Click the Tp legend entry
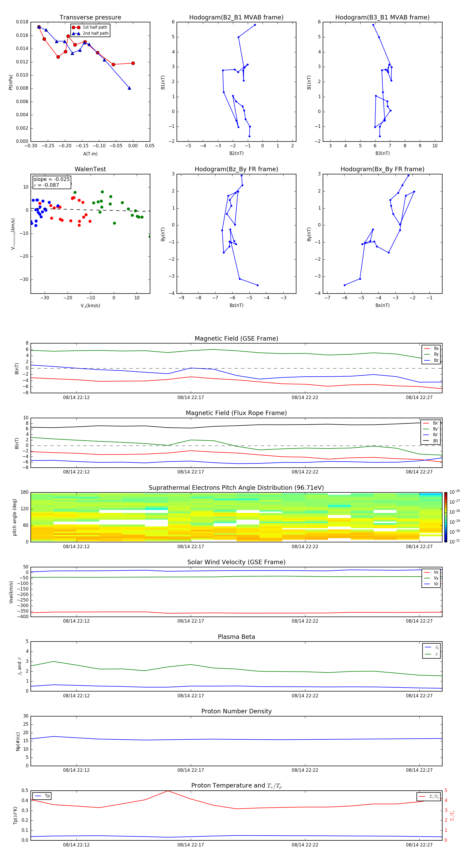The image size is (473, 868). pos(42,796)
